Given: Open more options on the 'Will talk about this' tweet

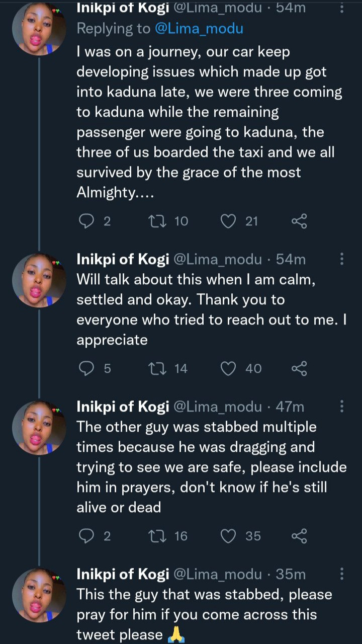Looking at the screenshot, I should pyautogui.click(x=342, y=259).
